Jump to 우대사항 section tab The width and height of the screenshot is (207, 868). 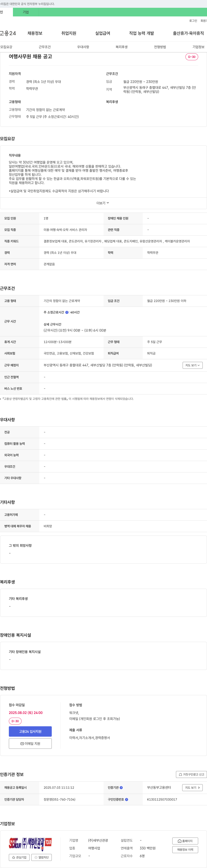[83, 47]
